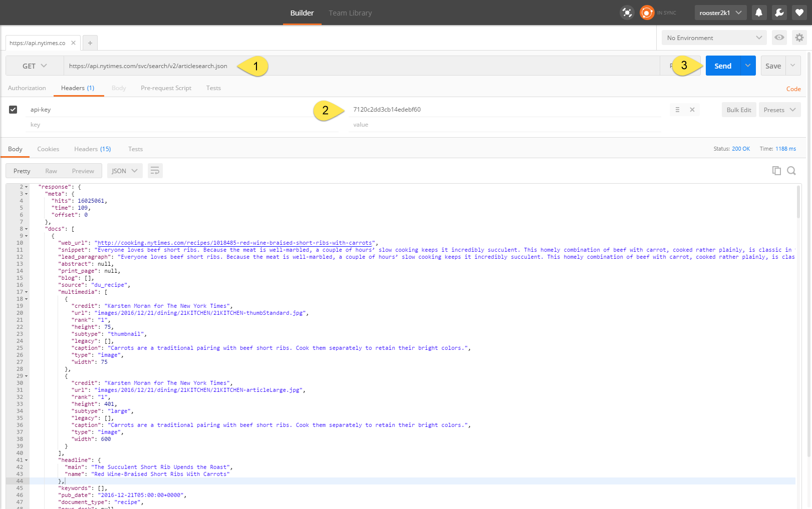Click the empty new header key field
812x509 pixels.
[x=182, y=125]
